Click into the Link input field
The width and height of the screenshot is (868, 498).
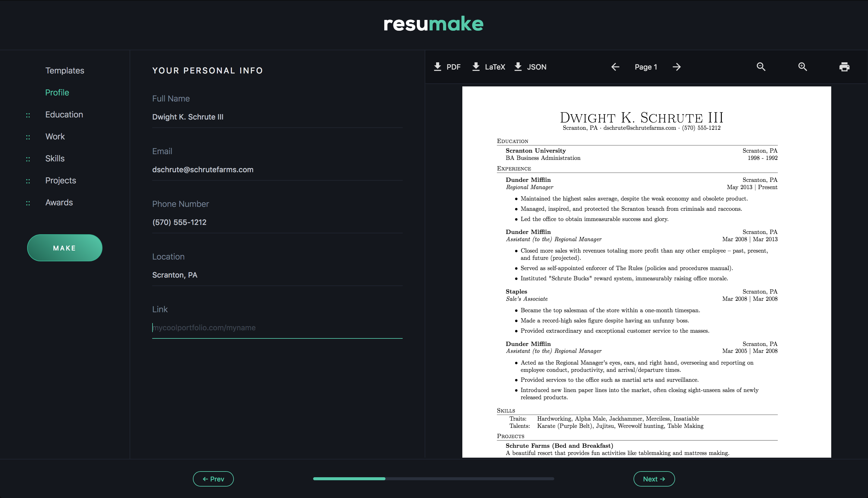277,327
